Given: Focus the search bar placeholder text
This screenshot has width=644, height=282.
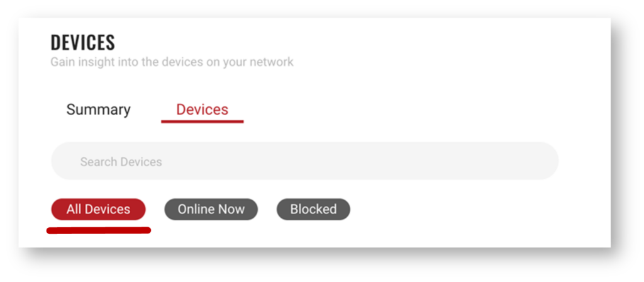Looking at the screenshot, I should [x=121, y=162].
